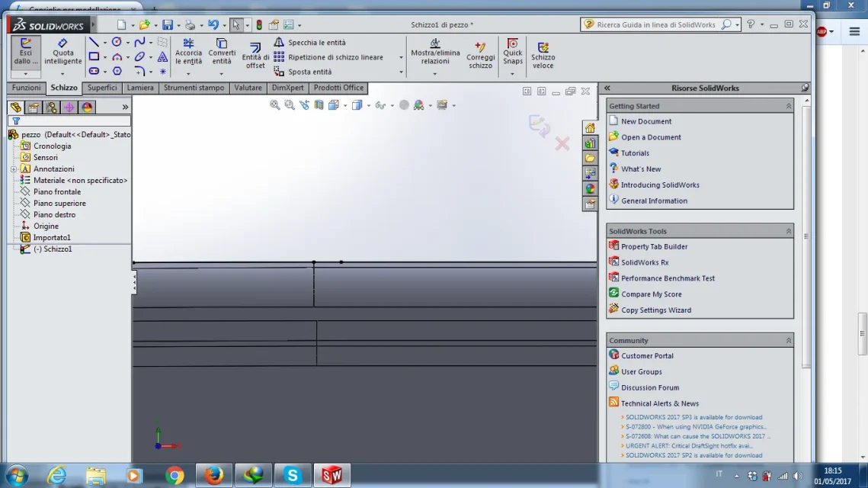Select the Spline sketch tool
Image resolution: width=868 pixels, height=488 pixels.
coord(139,42)
